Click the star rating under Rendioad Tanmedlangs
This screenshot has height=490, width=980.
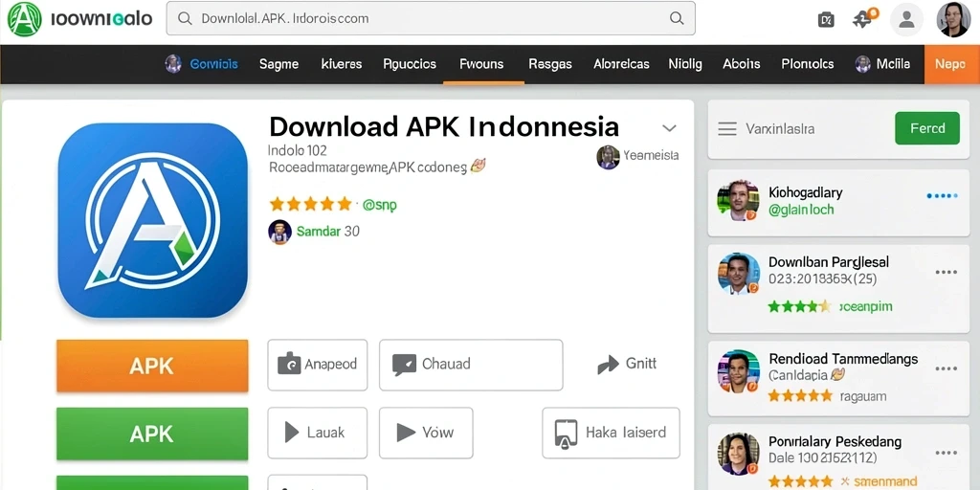800,395
